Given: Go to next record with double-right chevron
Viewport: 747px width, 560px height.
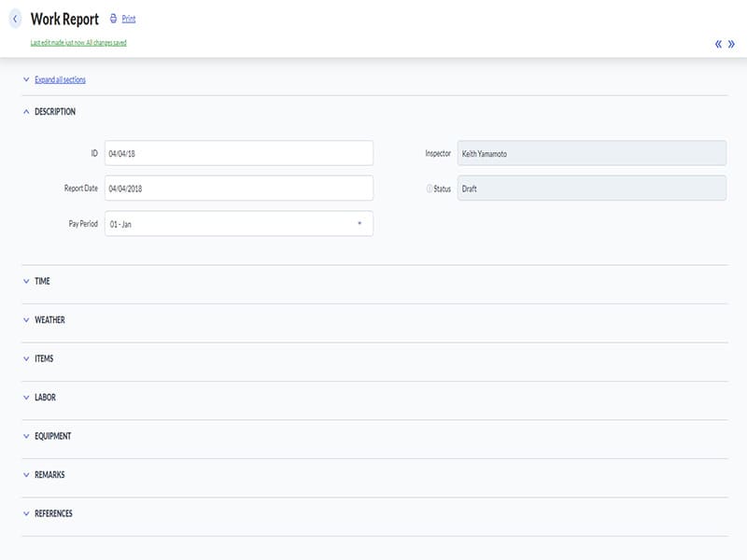Looking at the screenshot, I should coord(731,44).
